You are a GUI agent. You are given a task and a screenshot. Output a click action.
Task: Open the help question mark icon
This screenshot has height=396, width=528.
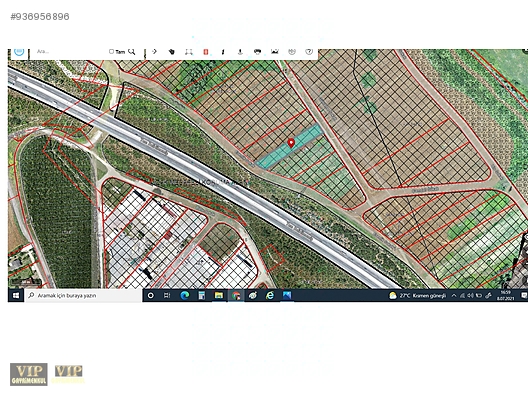[309, 52]
